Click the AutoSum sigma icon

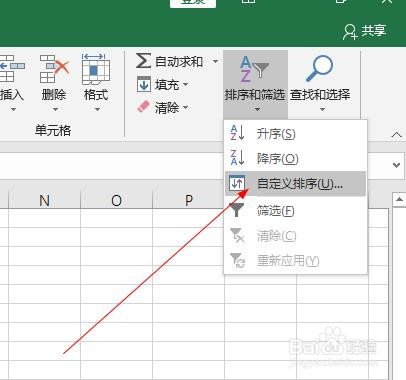144,61
